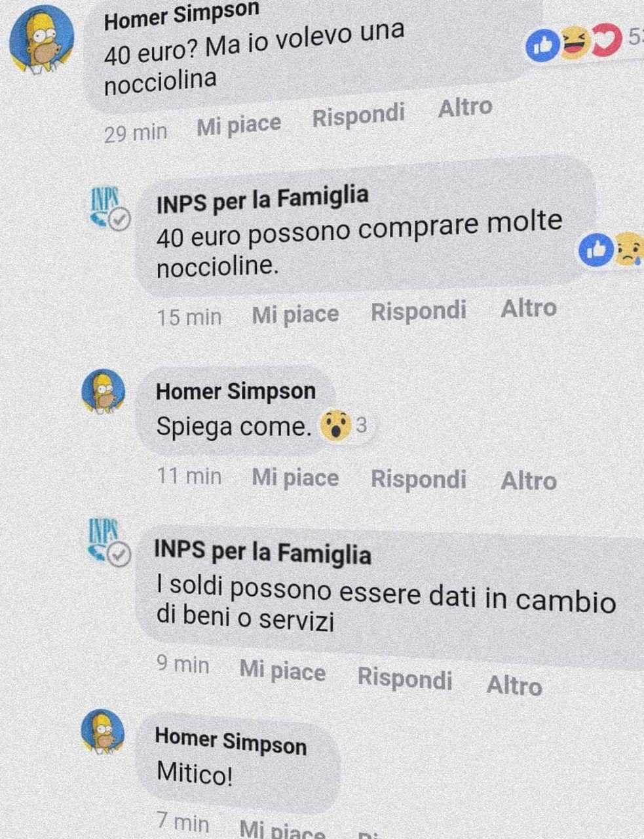
Task: Click 'Mi piace' under 'I soldi possono' reply
Action: tap(282, 671)
